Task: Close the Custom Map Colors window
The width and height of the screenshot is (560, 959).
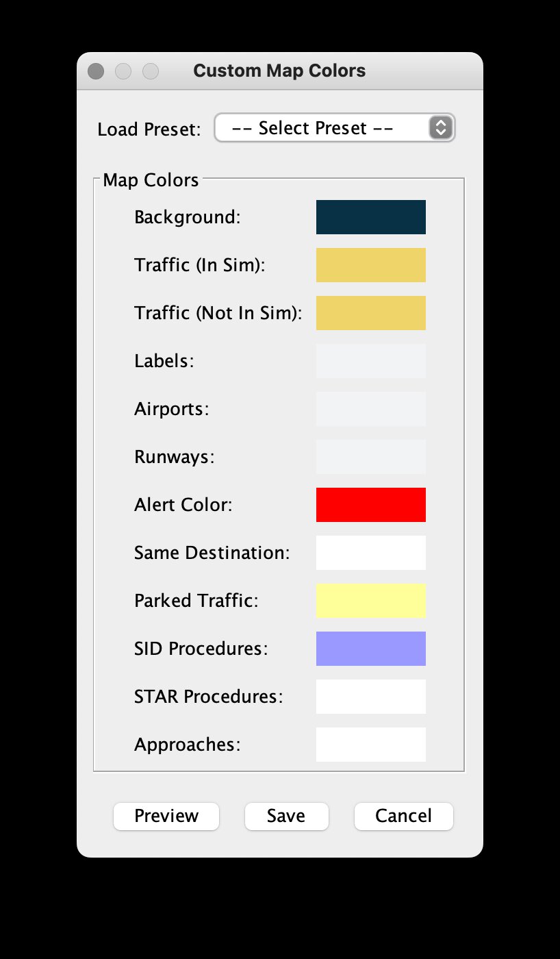Action: click(97, 71)
